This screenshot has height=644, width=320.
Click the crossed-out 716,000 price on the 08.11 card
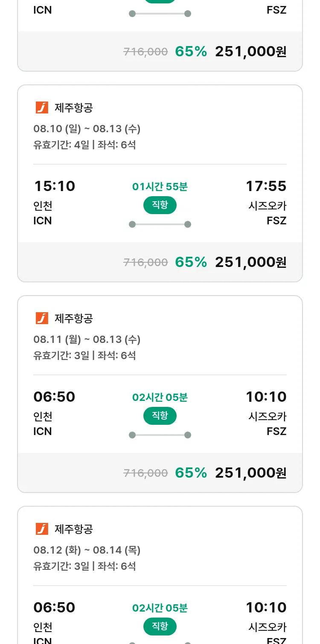(145, 473)
